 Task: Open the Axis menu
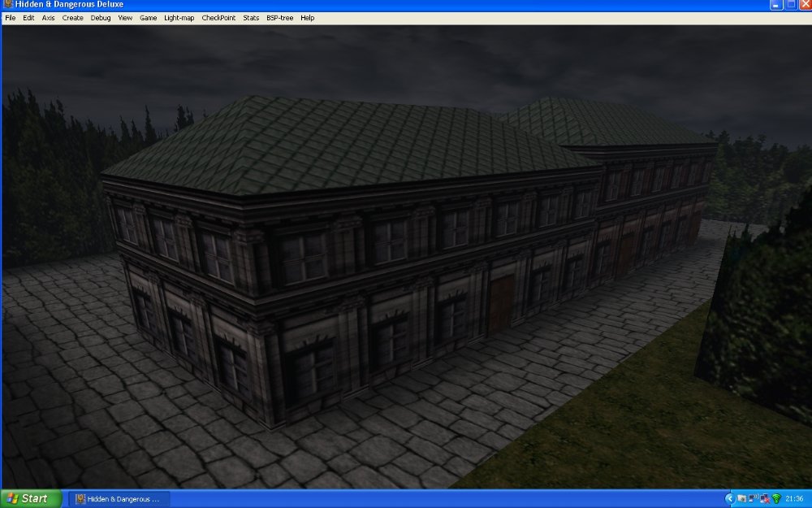point(48,18)
